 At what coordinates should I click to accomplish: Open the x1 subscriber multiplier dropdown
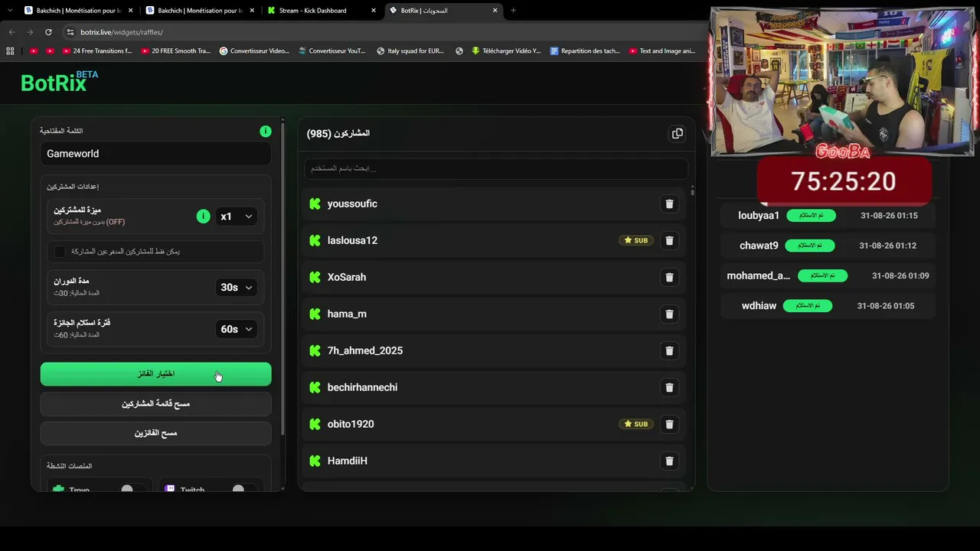point(236,217)
